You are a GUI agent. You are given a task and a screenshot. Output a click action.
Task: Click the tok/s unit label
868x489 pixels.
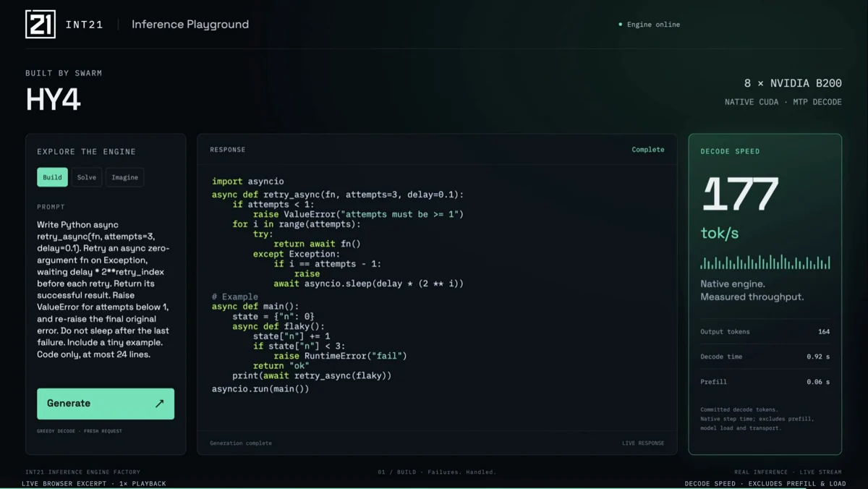tap(720, 233)
